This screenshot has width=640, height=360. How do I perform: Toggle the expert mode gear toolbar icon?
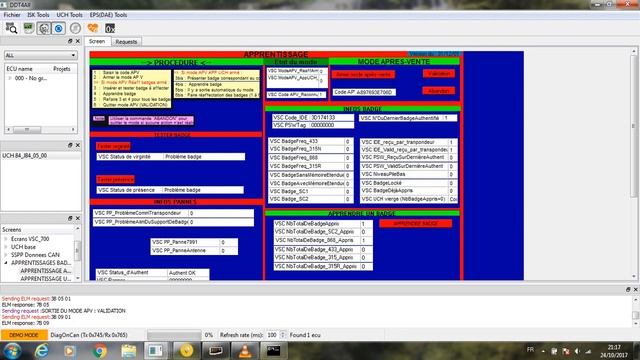coord(44,28)
